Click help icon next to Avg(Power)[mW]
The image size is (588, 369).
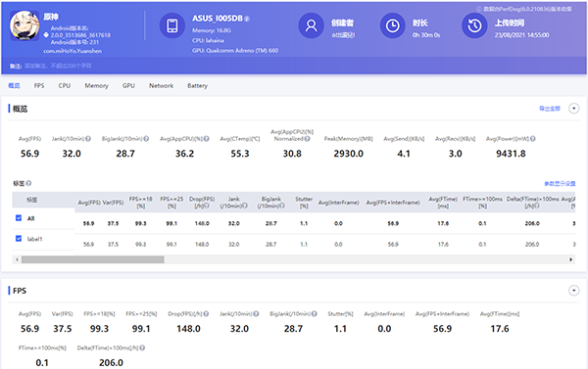point(533,139)
